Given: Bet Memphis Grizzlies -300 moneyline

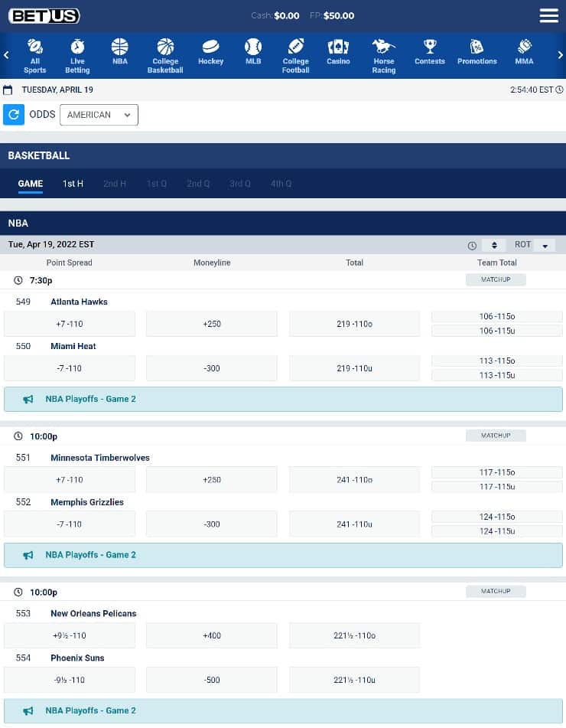Looking at the screenshot, I should [212, 524].
